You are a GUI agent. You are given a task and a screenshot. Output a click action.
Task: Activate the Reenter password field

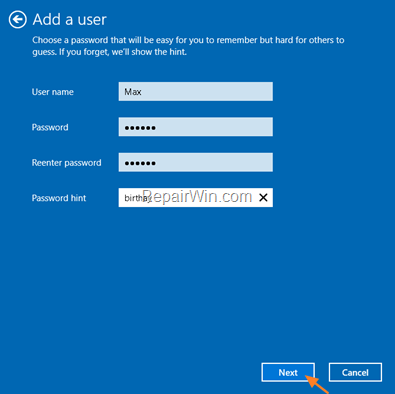click(196, 162)
